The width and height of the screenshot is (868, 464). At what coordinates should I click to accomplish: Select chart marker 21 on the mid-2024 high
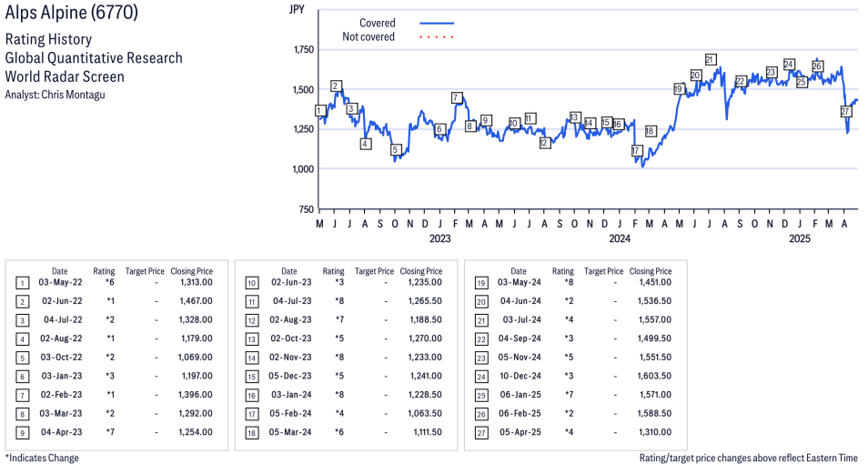(711, 59)
